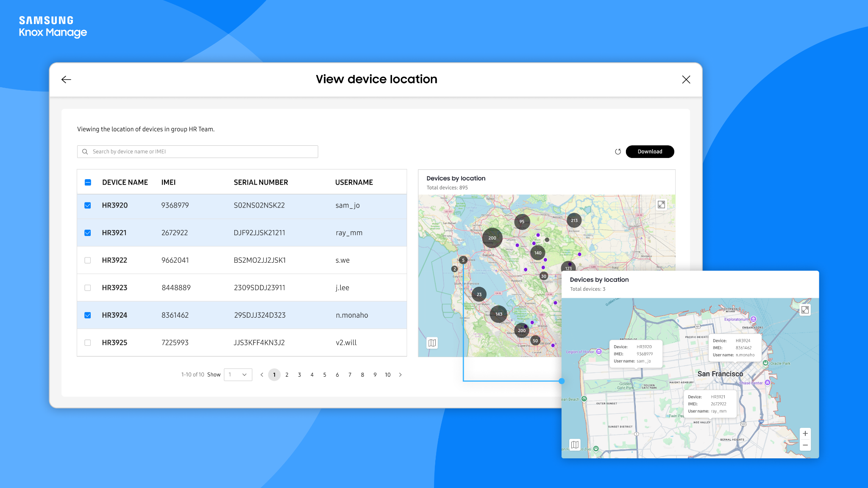This screenshot has height=488, width=868.
Task: Go to previous page chevron
Action: coord(262,375)
